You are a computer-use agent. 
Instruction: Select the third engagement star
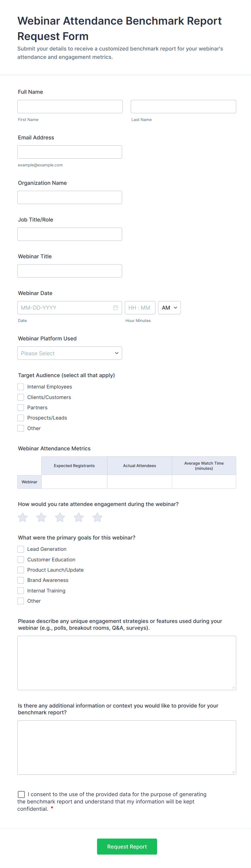(x=60, y=517)
